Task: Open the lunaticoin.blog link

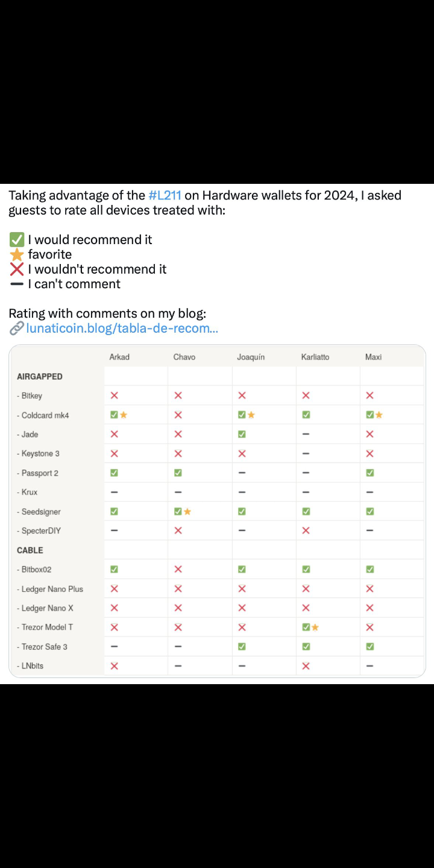Action: 122,329
